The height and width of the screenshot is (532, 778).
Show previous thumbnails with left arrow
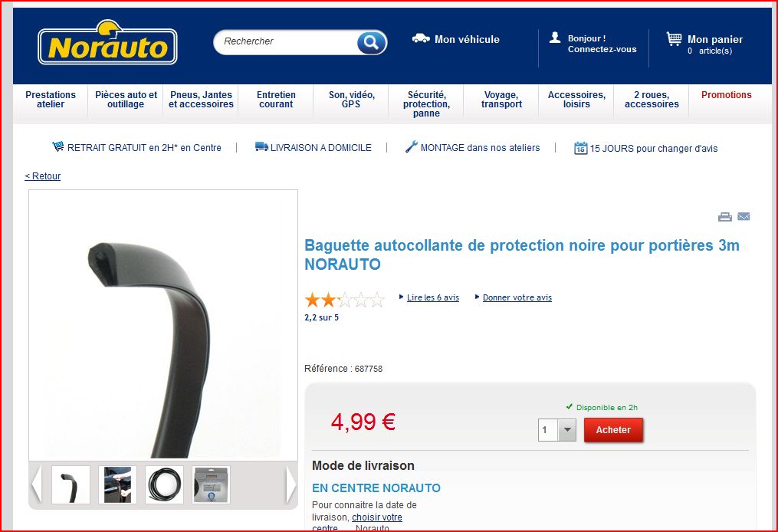pyautogui.click(x=36, y=484)
